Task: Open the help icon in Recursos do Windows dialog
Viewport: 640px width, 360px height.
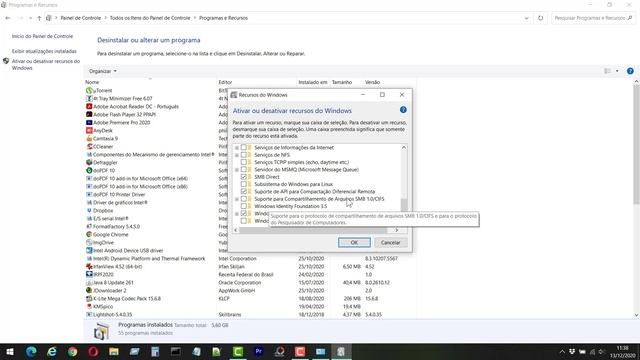Action: tap(403, 110)
